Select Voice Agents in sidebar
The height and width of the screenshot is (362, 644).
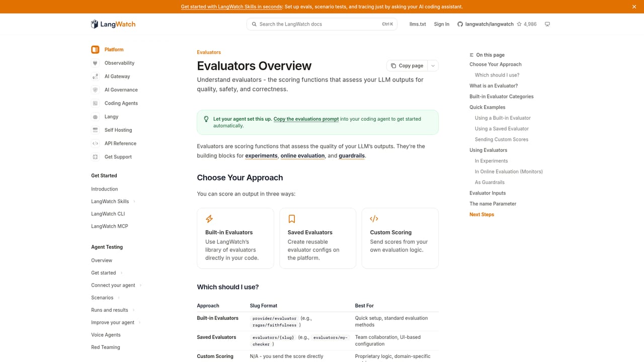(x=106, y=335)
